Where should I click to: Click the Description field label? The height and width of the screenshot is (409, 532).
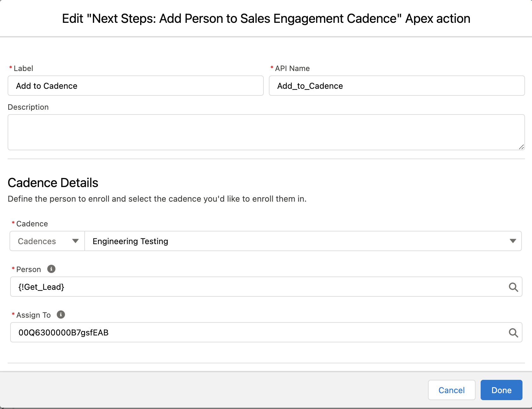coord(28,107)
